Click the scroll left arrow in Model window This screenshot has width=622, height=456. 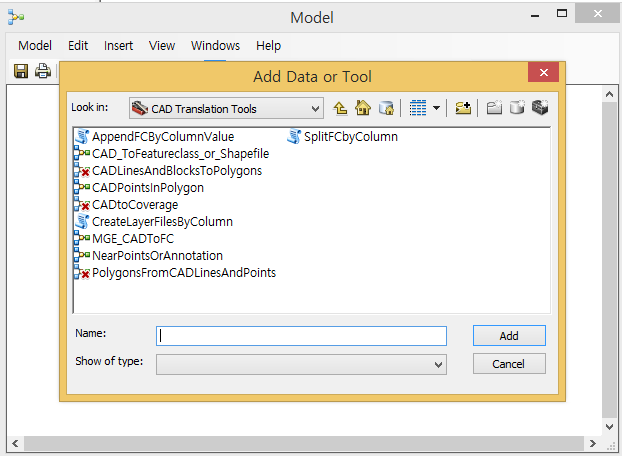[15, 443]
